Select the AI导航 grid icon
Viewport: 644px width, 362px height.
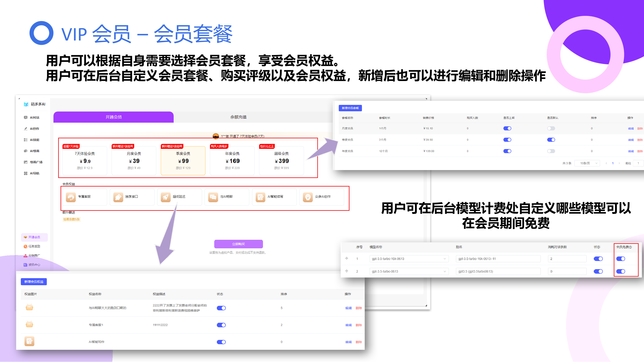26,173
